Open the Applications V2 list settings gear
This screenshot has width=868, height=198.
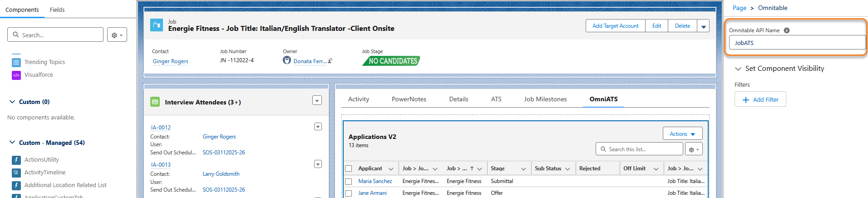(694, 149)
